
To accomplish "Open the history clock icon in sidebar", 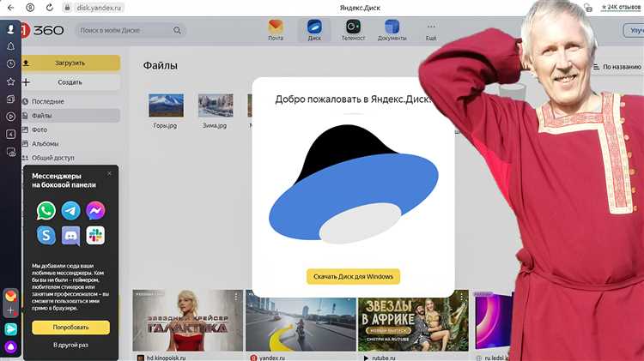I will 10,64.
